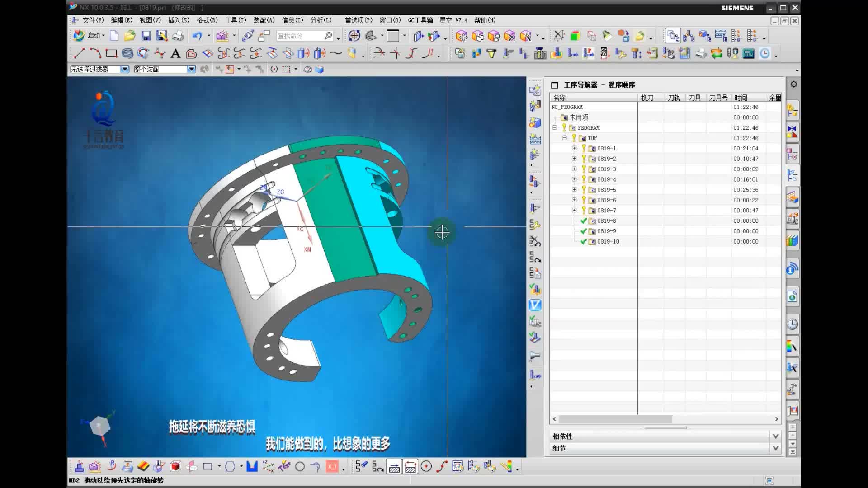Click the circle tool in bottom toolbar
Image resolution: width=868 pixels, height=488 pixels.
300,466
